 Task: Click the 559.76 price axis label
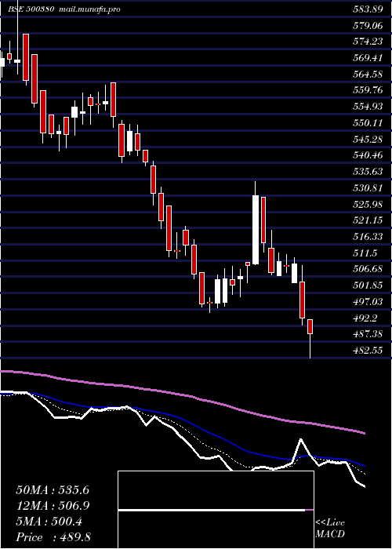[367, 91]
